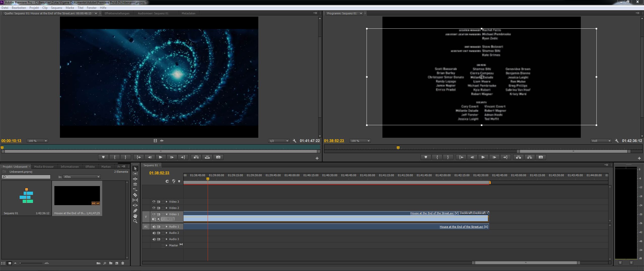Select the Hand tool
This screenshot has height=271, width=644.
pyautogui.click(x=135, y=216)
